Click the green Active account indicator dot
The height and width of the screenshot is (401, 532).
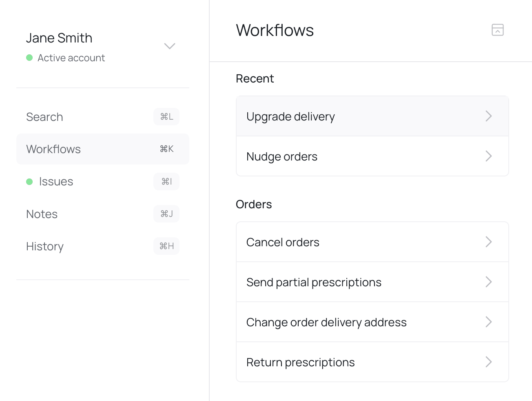point(29,58)
